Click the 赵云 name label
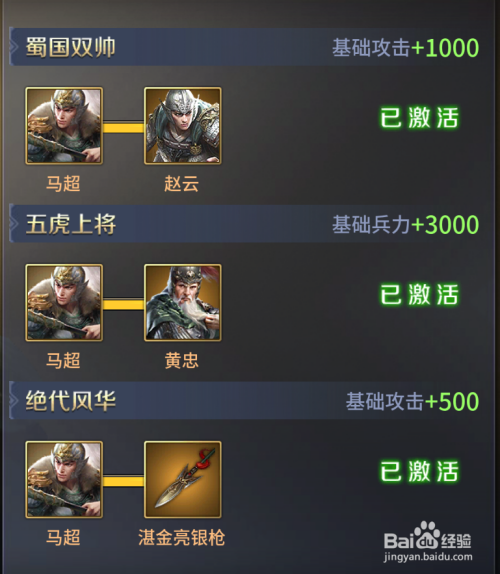 pyautogui.click(x=182, y=183)
